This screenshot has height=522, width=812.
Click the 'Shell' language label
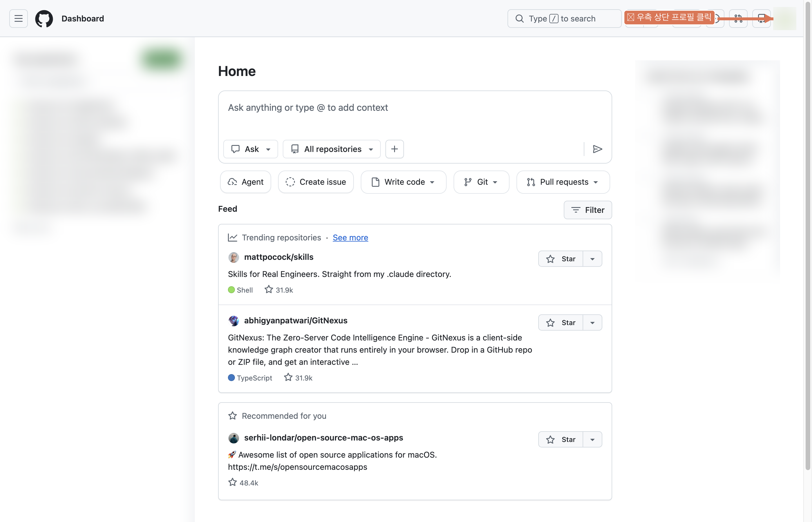coord(245,290)
